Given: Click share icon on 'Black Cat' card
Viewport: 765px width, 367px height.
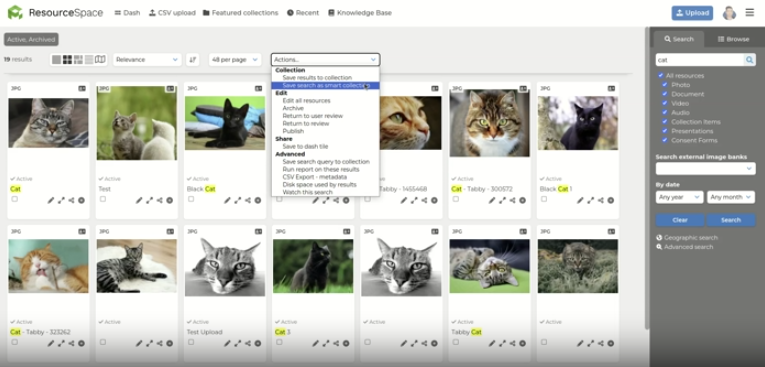Looking at the screenshot, I should (248, 200).
